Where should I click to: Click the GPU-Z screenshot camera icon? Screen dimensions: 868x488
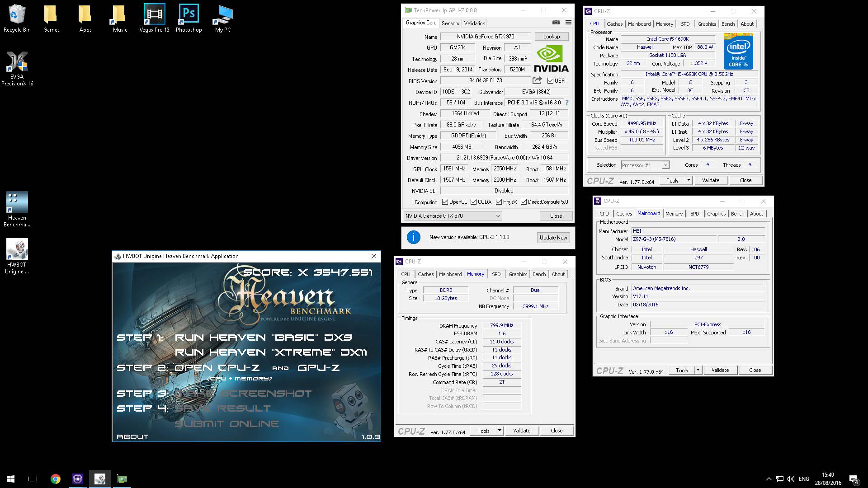point(556,23)
